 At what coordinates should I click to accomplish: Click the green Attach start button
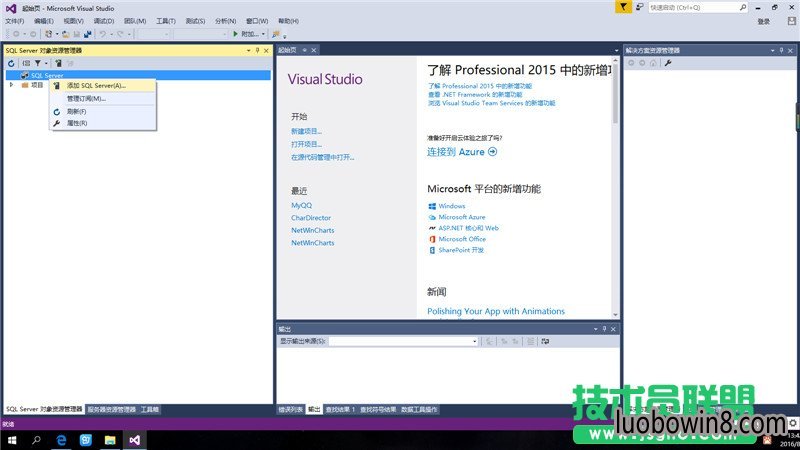pos(245,34)
